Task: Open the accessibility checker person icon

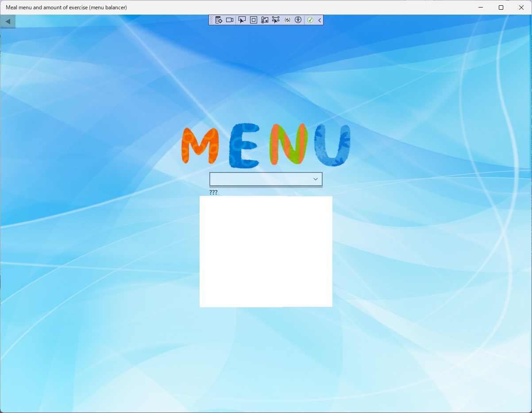Action: coord(298,20)
